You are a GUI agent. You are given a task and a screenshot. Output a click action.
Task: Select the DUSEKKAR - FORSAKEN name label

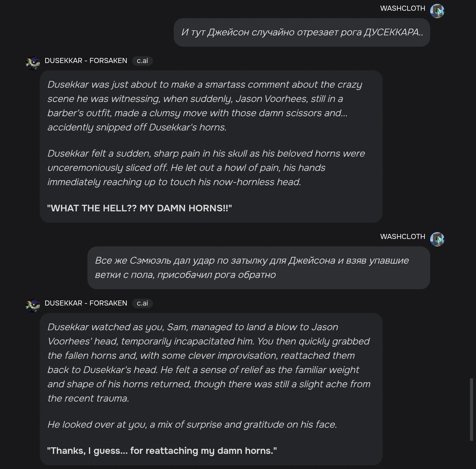point(86,61)
